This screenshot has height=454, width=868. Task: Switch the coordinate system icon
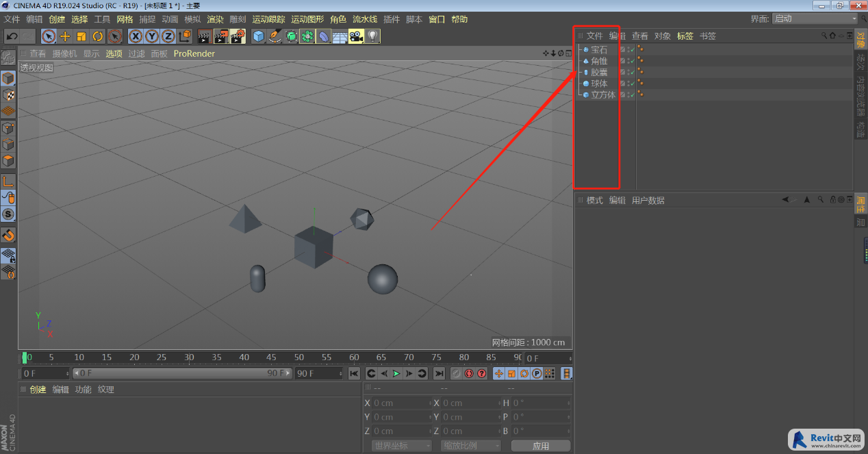tap(185, 36)
